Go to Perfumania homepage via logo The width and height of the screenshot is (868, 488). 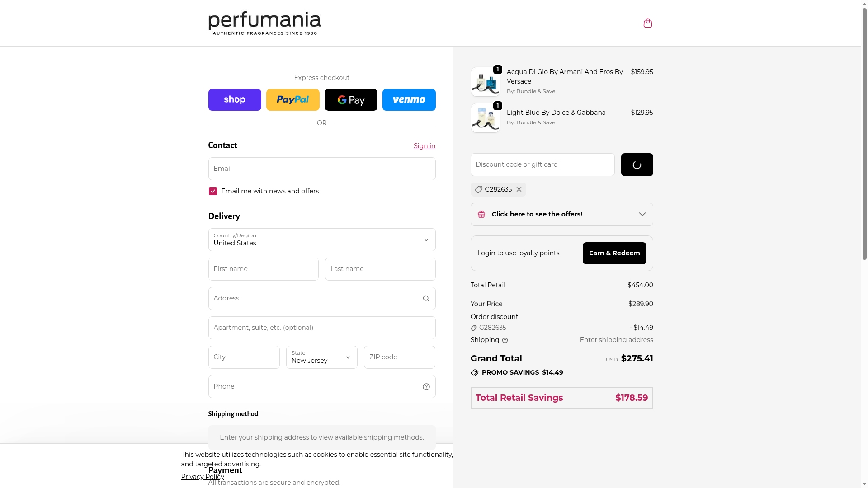click(264, 23)
